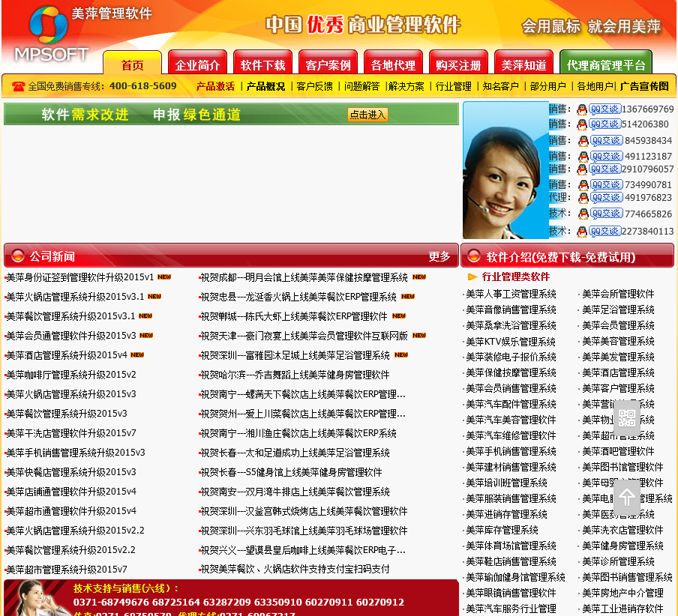Click the 行业管理 link
The height and width of the screenshot is (616, 678).
453,86
